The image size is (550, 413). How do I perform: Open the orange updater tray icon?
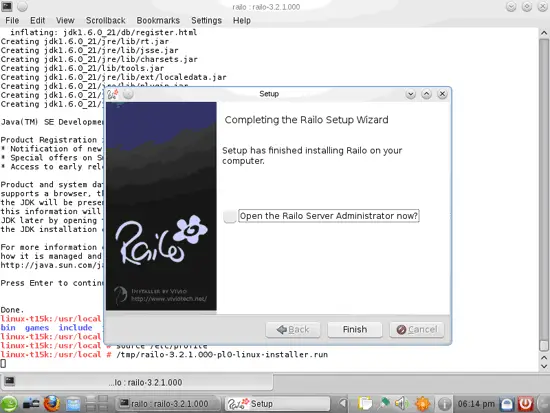pos(422,404)
